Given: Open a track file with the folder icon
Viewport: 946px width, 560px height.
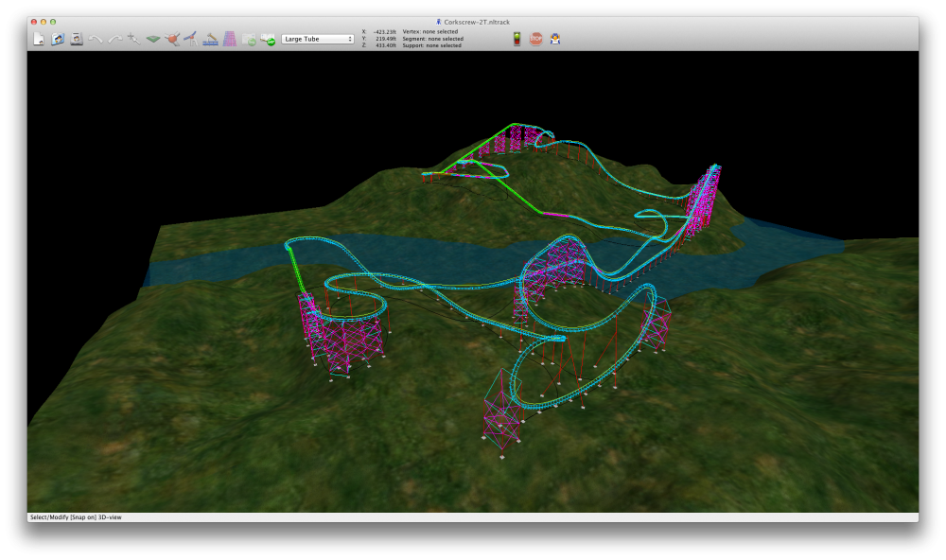Looking at the screenshot, I should coord(57,39).
